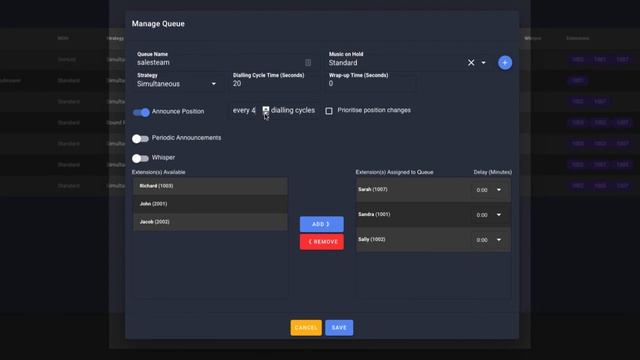640x360 pixels.
Task: Select Sally (1002) in assigned extensions
Action: [433, 240]
